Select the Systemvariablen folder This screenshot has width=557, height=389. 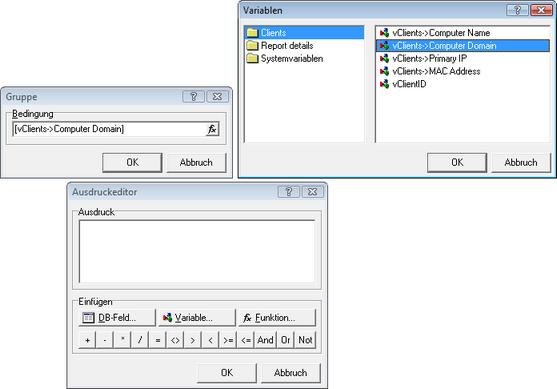285,58
